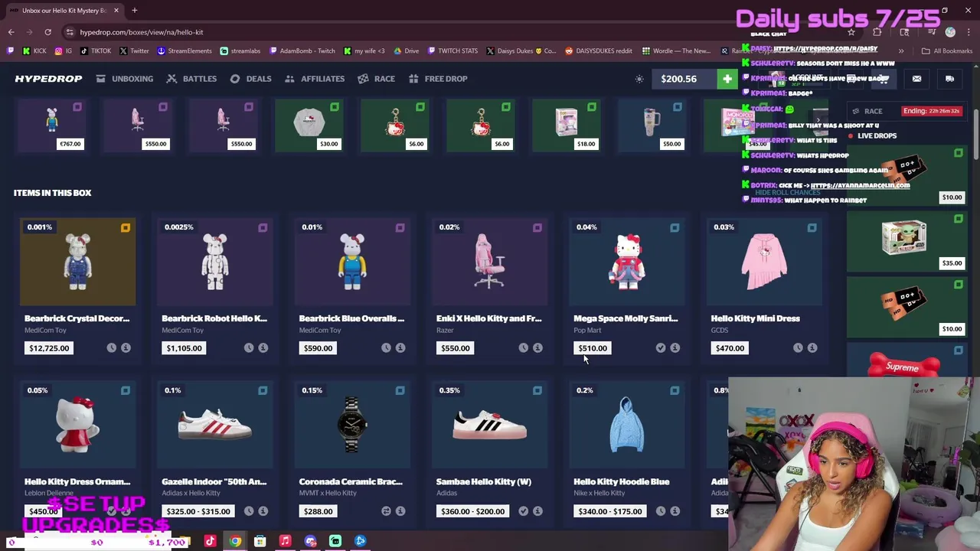Open the Deals page
Image resolution: width=980 pixels, height=551 pixels.
point(250,79)
